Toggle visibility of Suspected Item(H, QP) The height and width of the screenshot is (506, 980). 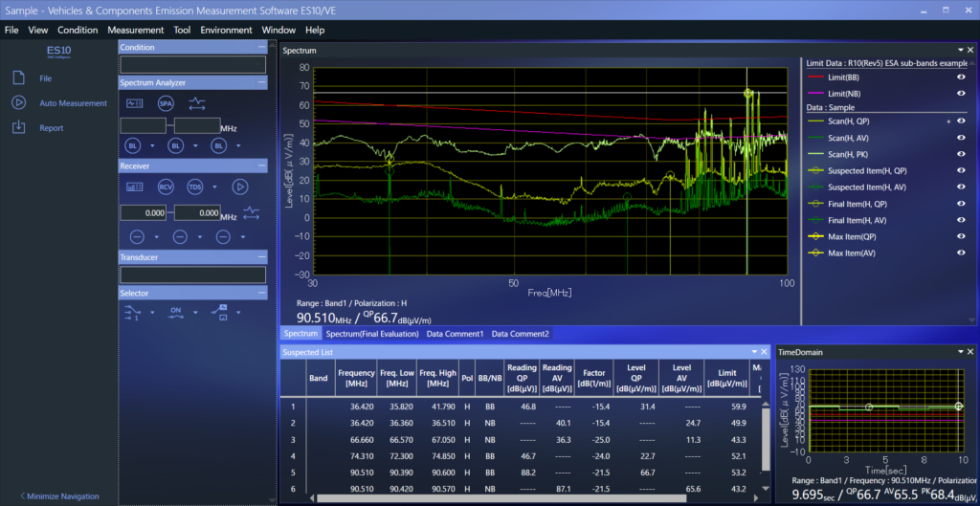pyautogui.click(x=961, y=170)
